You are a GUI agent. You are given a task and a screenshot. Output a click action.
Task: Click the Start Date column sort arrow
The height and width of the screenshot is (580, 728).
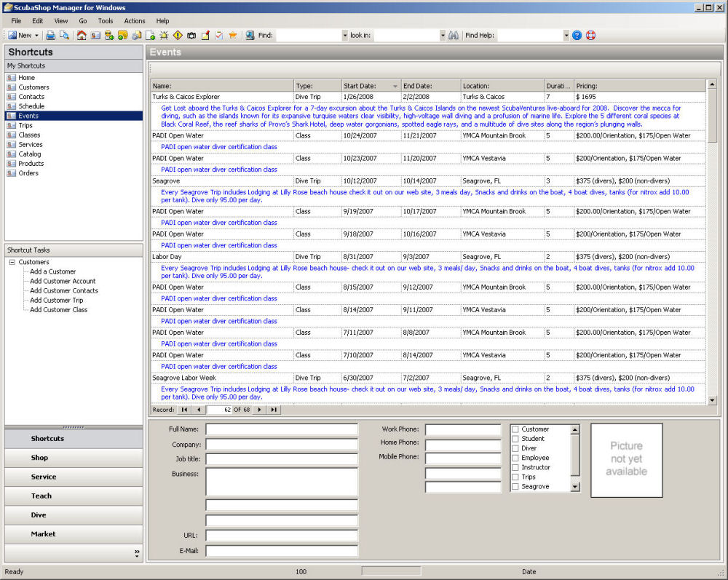(x=395, y=87)
